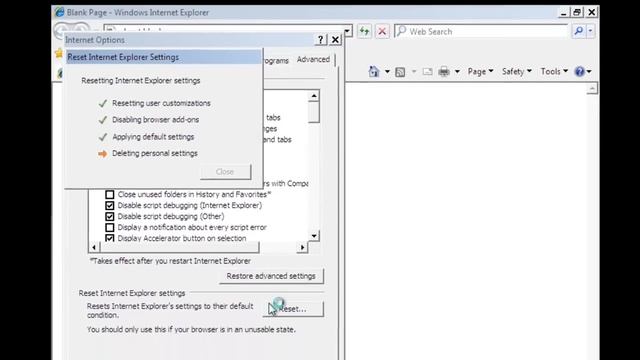Viewport: 640px width, 360px height.
Task: Open the Tools menu
Action: point(554,71)
